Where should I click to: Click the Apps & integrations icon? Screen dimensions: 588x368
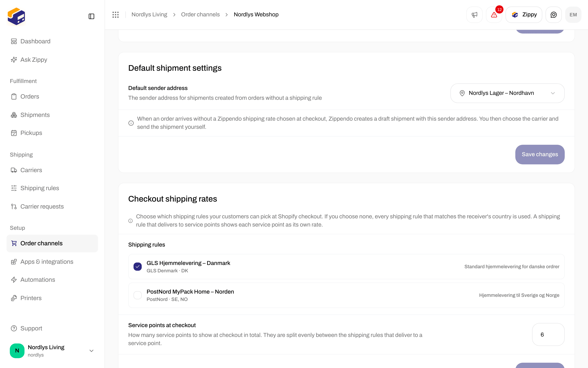tap(14, 262)
